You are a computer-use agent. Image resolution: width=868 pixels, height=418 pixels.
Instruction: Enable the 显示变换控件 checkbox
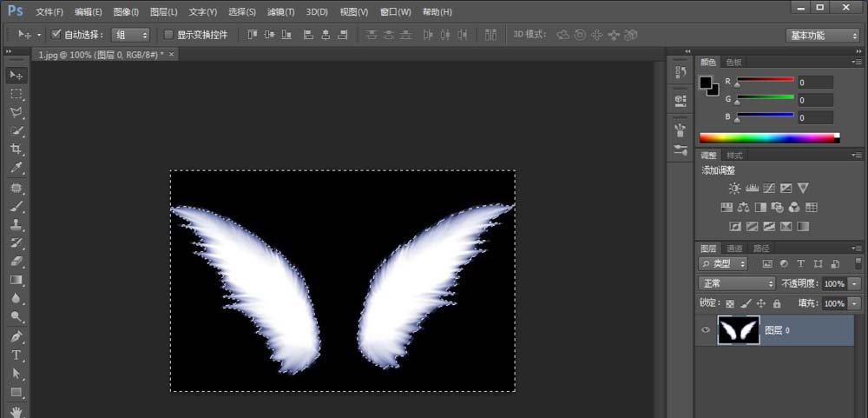168,35
